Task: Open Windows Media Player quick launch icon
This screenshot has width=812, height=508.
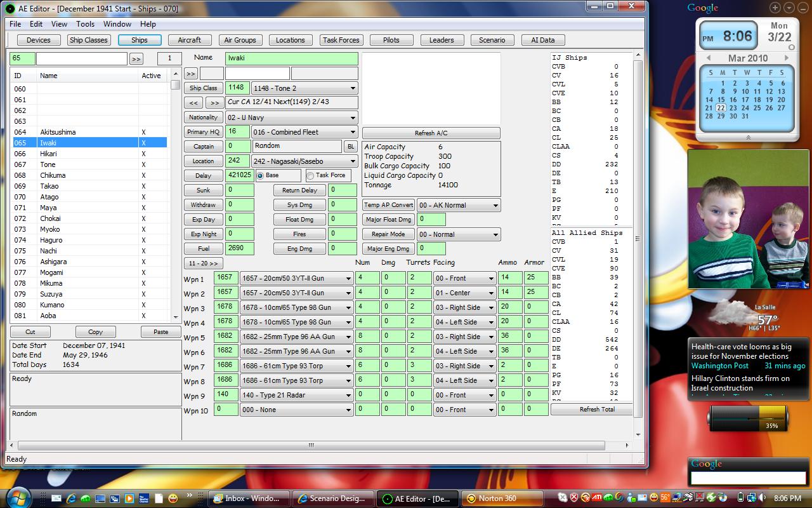Action: point(129,498)
